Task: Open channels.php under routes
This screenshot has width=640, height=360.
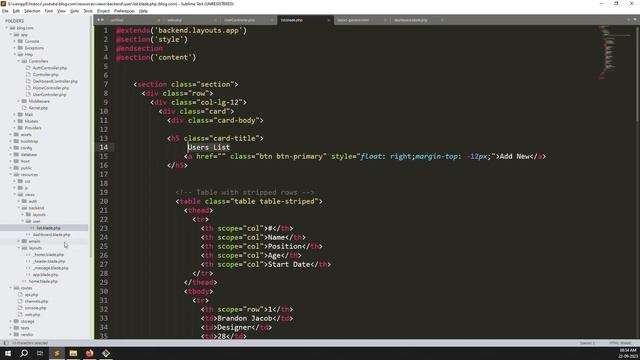Action: pyautogui.click(x=36, y=301)
